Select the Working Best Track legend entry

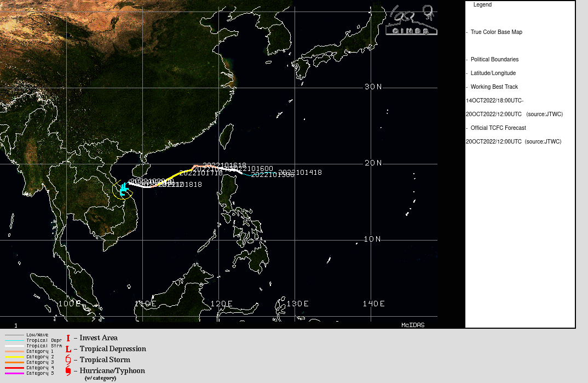[494, 87]
